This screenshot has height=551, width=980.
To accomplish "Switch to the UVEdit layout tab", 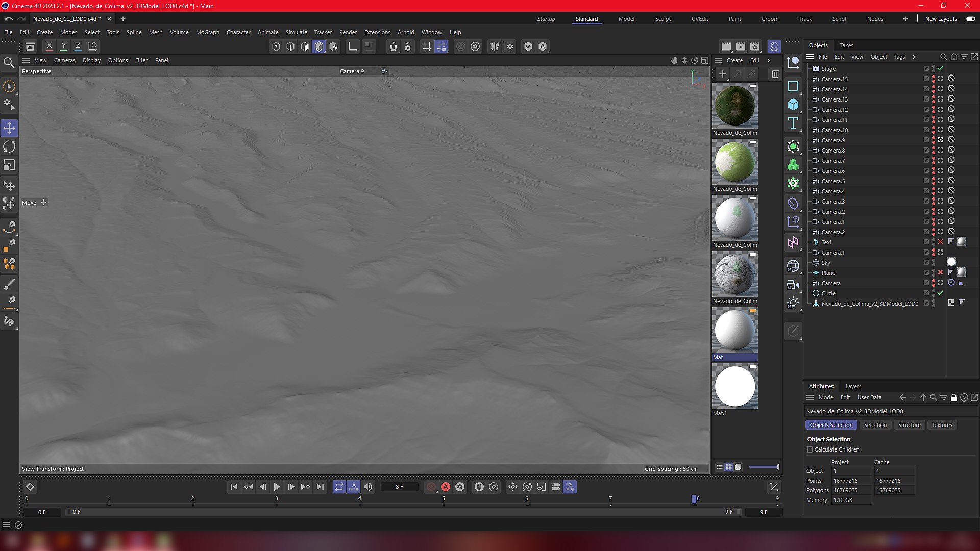I will tap(700, 19).
